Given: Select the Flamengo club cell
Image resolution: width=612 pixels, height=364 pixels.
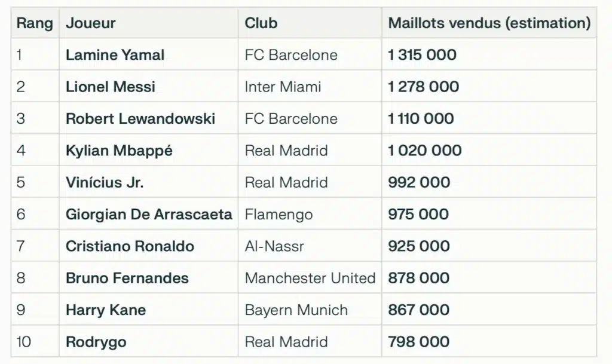Looking at the screenshot, I should point(279,214).
